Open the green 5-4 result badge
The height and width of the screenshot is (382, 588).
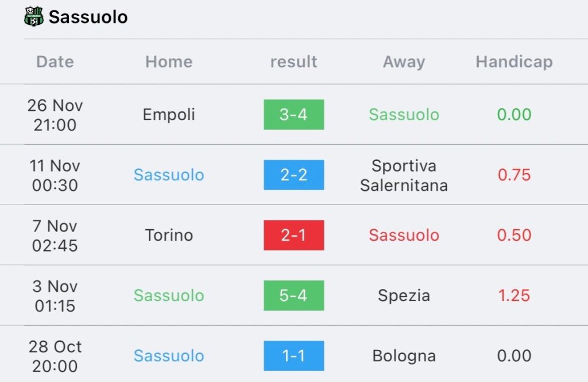coord(293,295)
